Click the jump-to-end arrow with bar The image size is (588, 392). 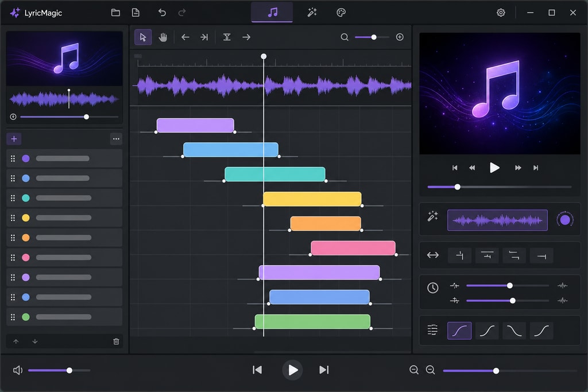pyautogui.click(x=204, y=37)
